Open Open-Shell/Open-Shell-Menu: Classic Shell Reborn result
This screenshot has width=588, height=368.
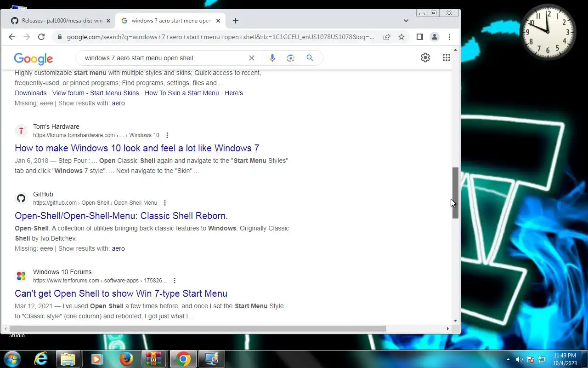(121, 216)
